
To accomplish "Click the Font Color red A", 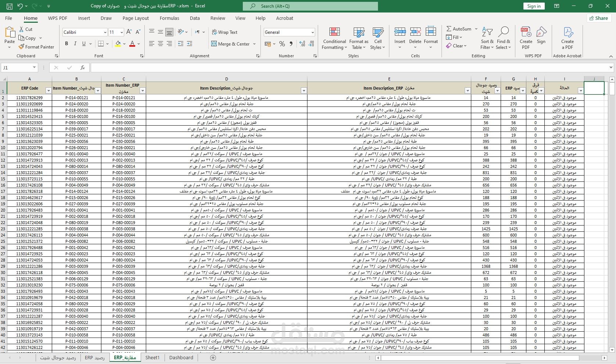I will [133, 44].
